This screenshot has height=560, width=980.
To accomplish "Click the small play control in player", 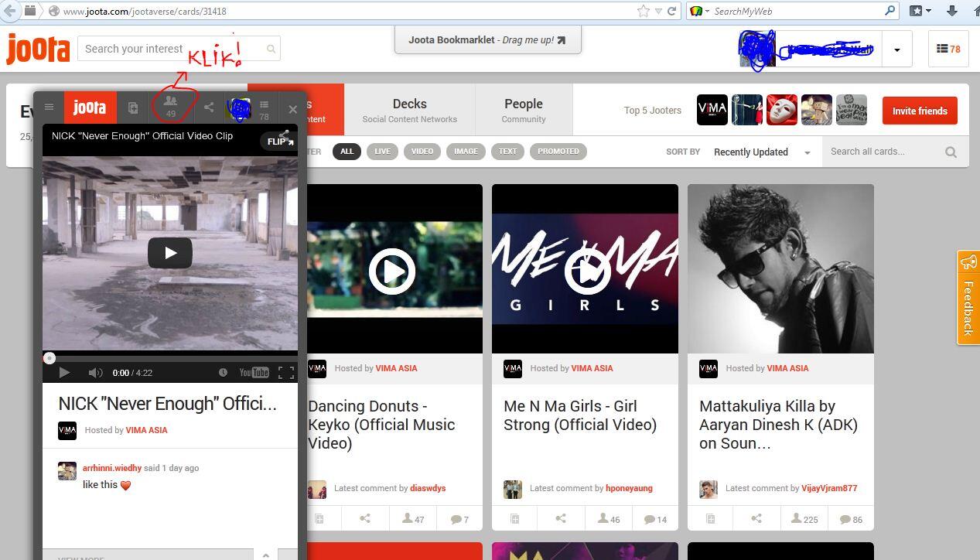I will (64, 372).
